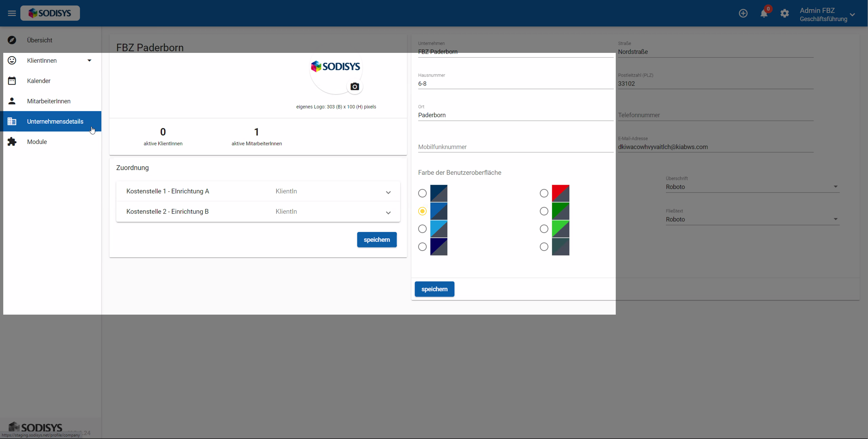Open the Fließtext font dropdown
868x439 pixels.
tap(752, 219)
